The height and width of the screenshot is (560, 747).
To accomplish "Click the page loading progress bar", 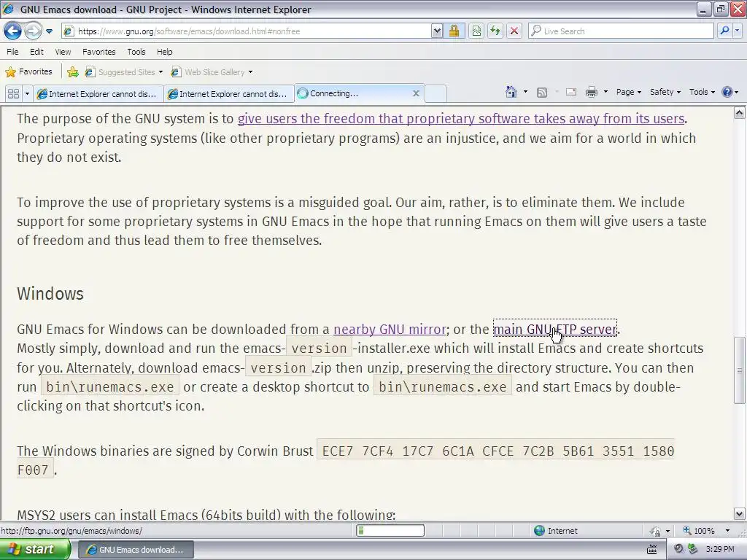I will [390, 531].
